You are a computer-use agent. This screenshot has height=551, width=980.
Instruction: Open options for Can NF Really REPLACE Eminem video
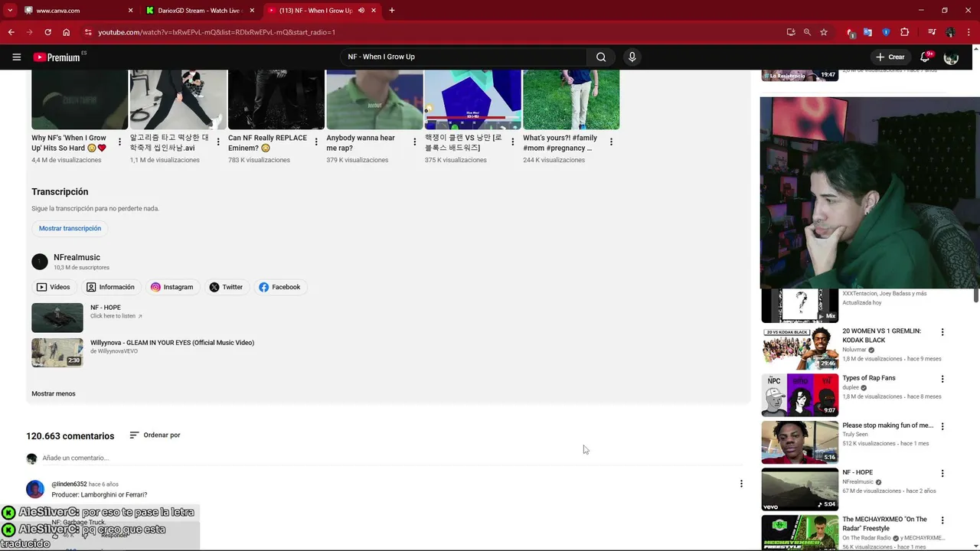316,142
